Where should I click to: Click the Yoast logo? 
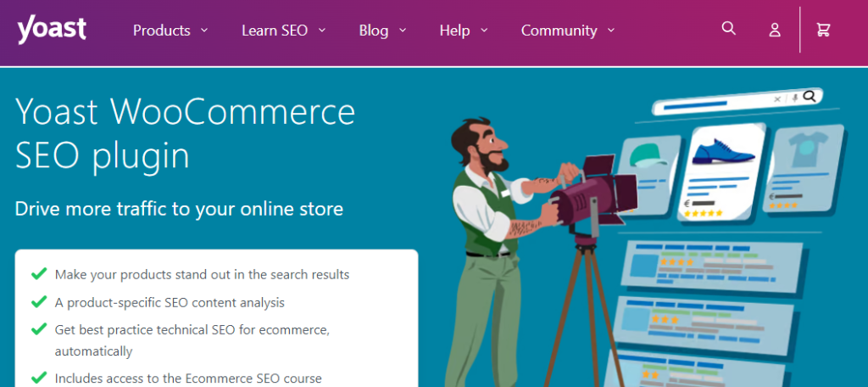[52, 31]
